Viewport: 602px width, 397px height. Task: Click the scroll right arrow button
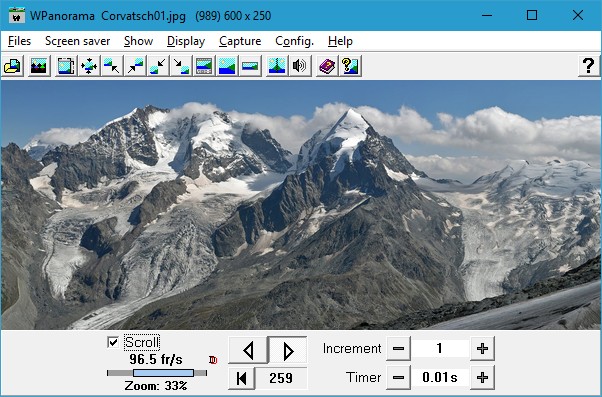[x=288, y=350]
